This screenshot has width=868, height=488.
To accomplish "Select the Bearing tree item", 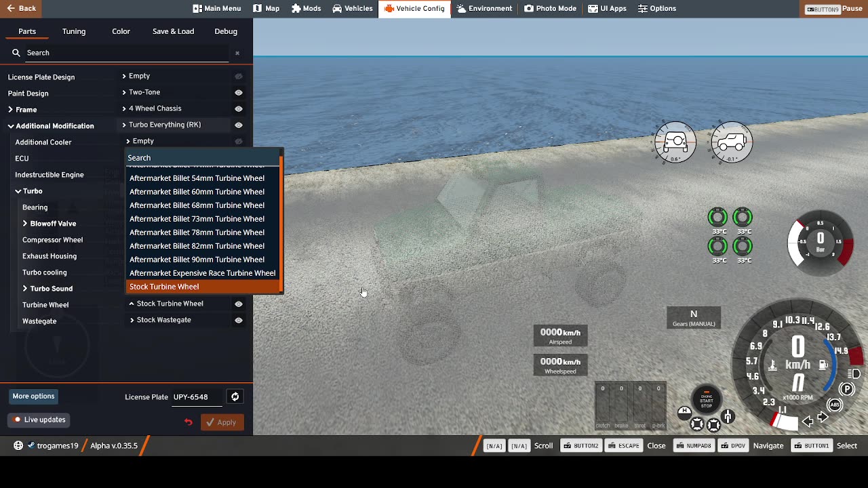I will (35, 207).
